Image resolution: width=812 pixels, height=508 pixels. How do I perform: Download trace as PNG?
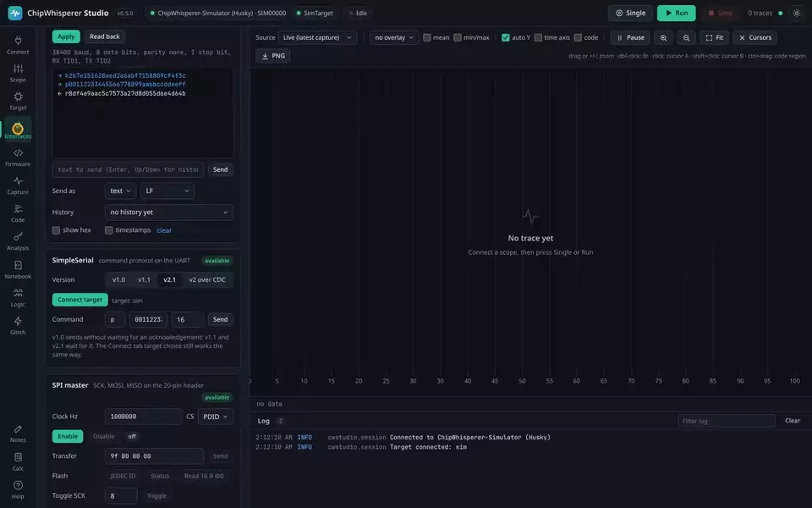[x=273, y=56]
